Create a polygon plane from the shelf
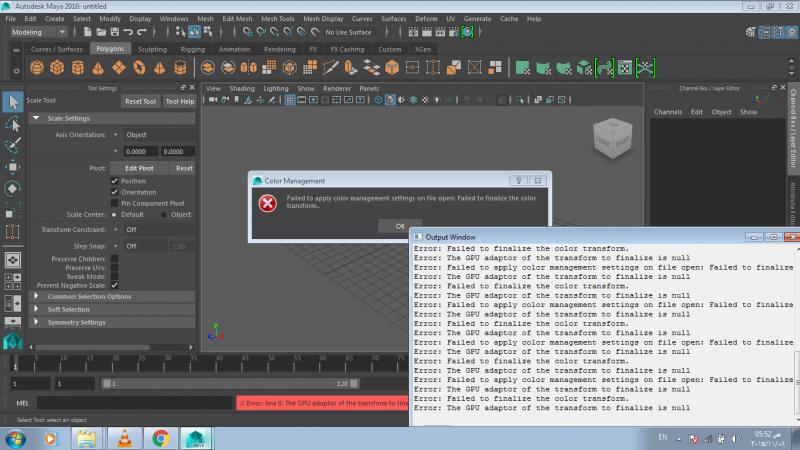 coord(119,67)
